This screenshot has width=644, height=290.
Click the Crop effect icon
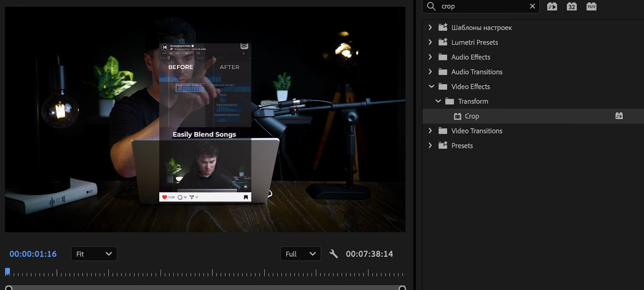[x=458, y=116]
